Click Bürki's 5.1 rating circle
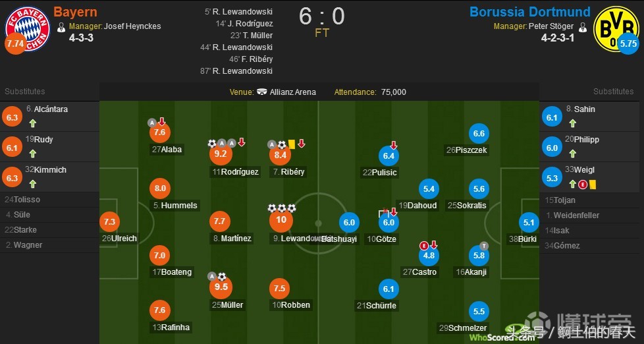This screenshot has height=344, width=644. (x=527, y=223)
